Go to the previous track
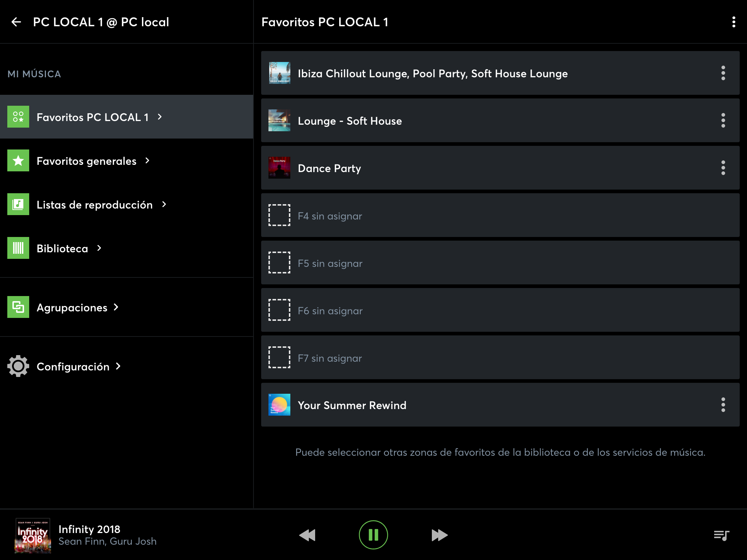 pos(307,535)
